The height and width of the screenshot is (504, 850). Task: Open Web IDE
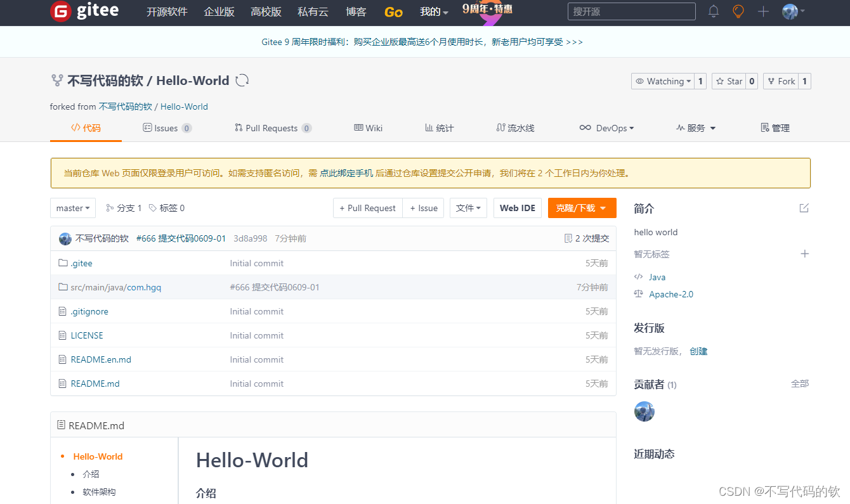point(518,208)
